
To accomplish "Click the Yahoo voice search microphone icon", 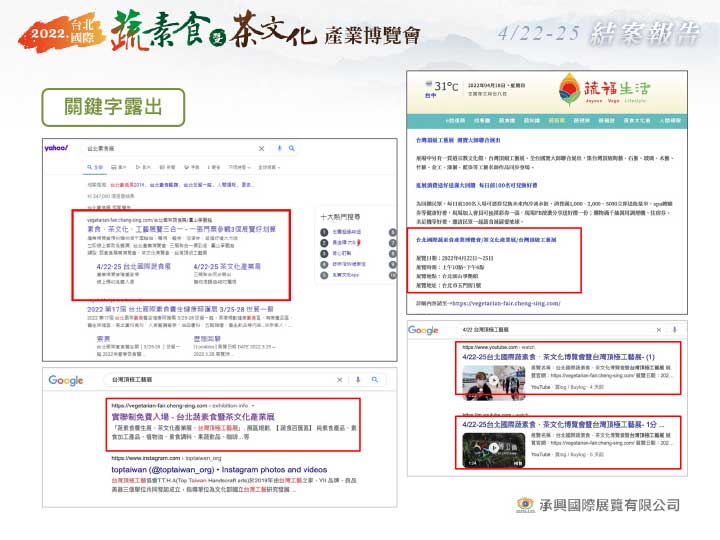I will click(279, 148).
